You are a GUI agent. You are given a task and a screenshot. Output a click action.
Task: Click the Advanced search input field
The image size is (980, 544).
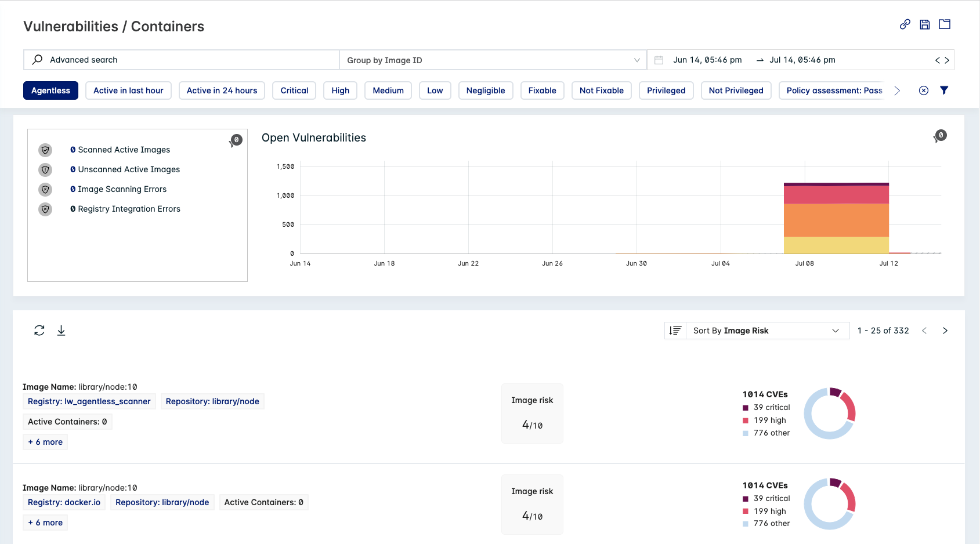(186, 60)
